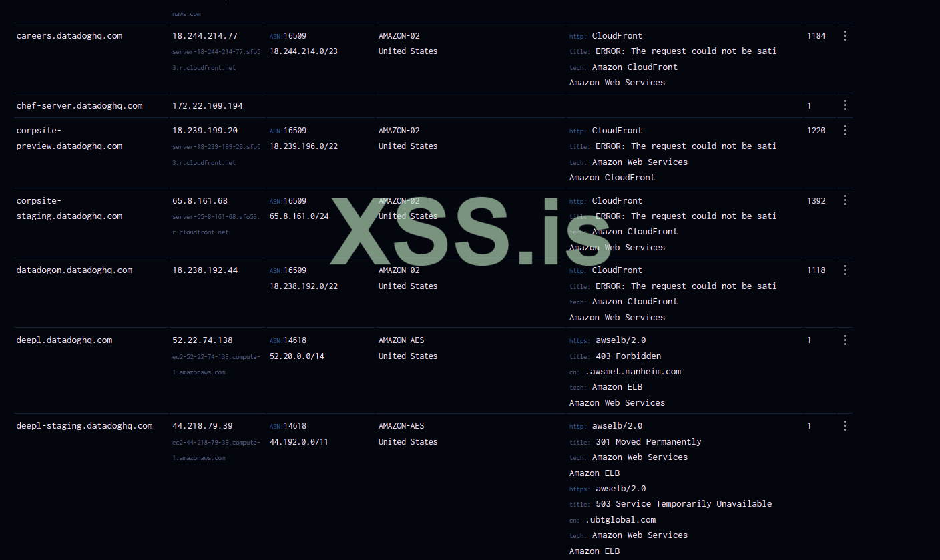This screenshot has height=560, width=940.
Task: Click IP address 18.239.199.20
Action: pyautogui.click(x=205, y=131)
